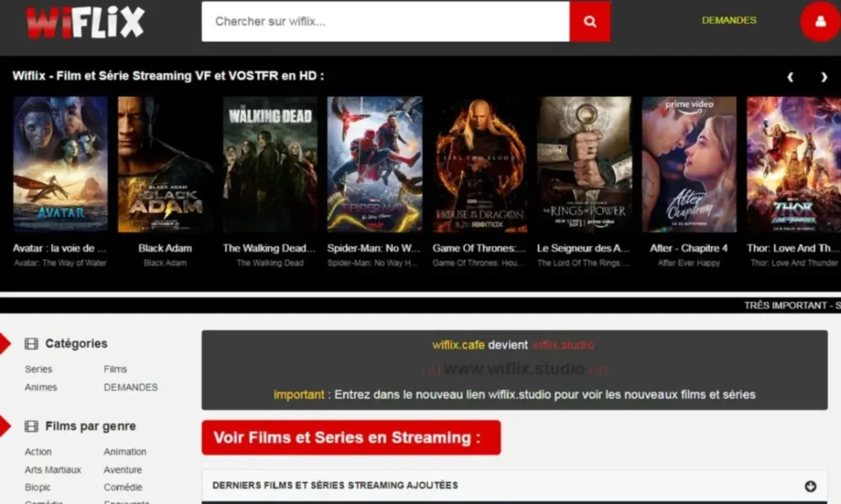Open the Avatar movie poster
This screenshot has height=504, width=841.
tap(60, 164)
